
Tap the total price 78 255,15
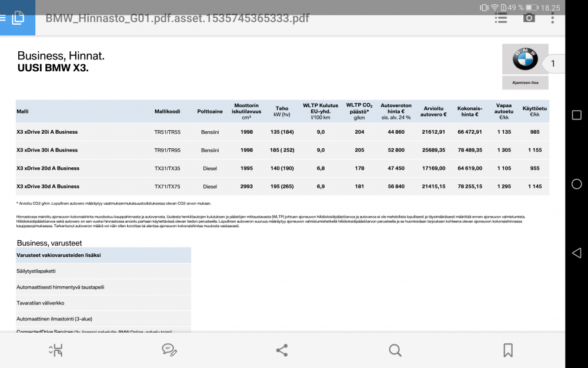coord(469,186)
